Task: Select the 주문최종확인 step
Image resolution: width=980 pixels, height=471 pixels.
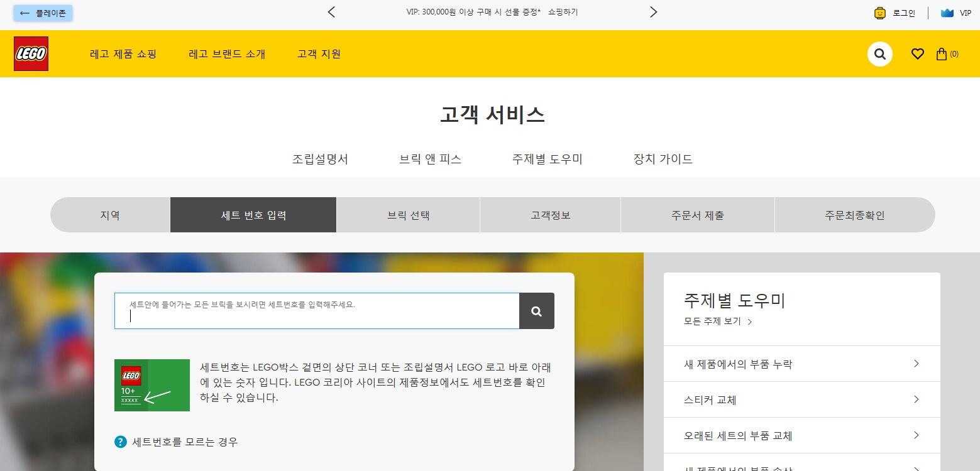Action: pyautogui.click(x=855, y=215)
